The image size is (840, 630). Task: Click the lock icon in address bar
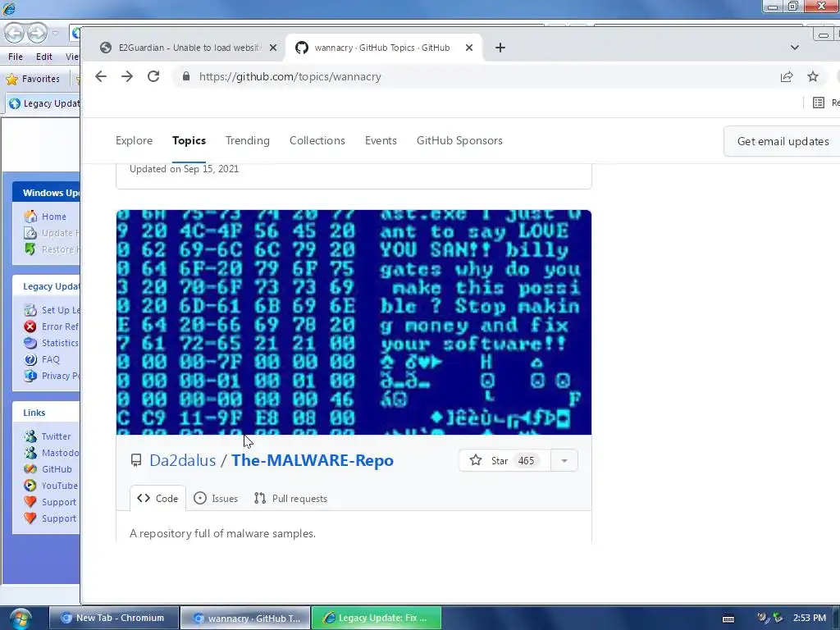(x=186, y=76)
